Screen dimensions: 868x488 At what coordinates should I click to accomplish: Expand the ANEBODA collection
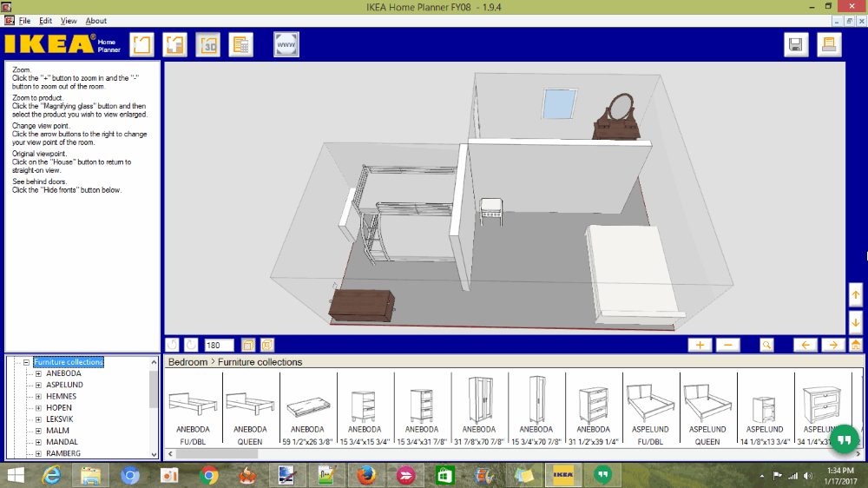[x=38, y=374]
